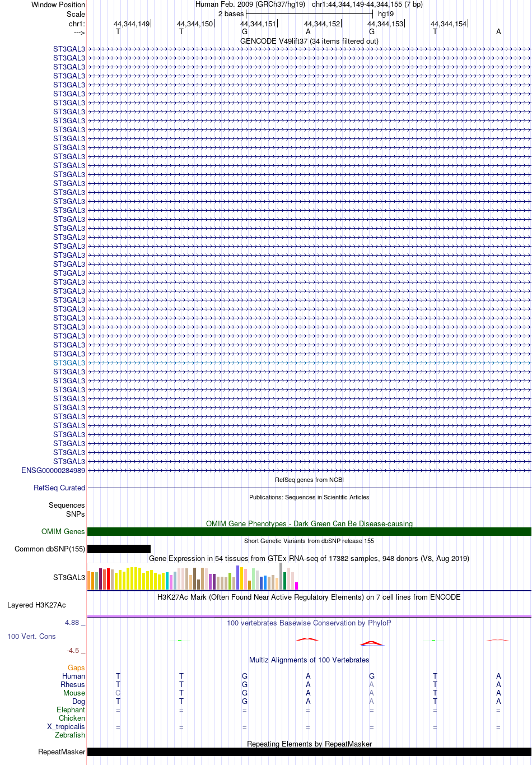532x765 pixels.
Task: Click the black dbSNP variant block
Action: (x=119, y=549)
